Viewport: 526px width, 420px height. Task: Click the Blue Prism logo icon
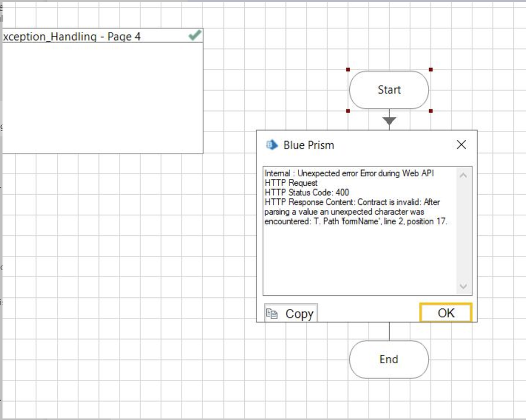[272, 145]
